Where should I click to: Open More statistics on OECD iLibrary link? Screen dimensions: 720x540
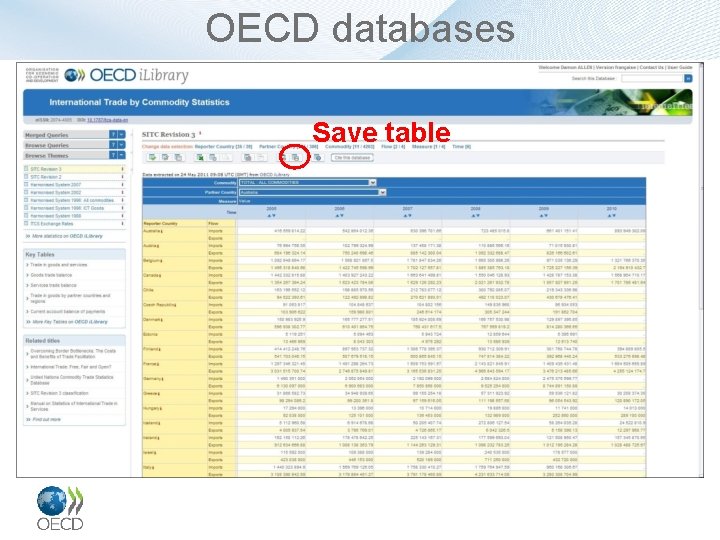[68, 236]
